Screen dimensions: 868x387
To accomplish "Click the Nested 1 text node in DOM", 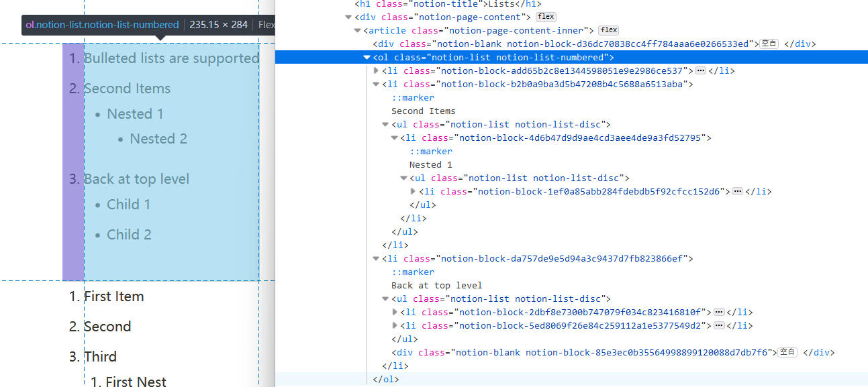I will point(431,165).
